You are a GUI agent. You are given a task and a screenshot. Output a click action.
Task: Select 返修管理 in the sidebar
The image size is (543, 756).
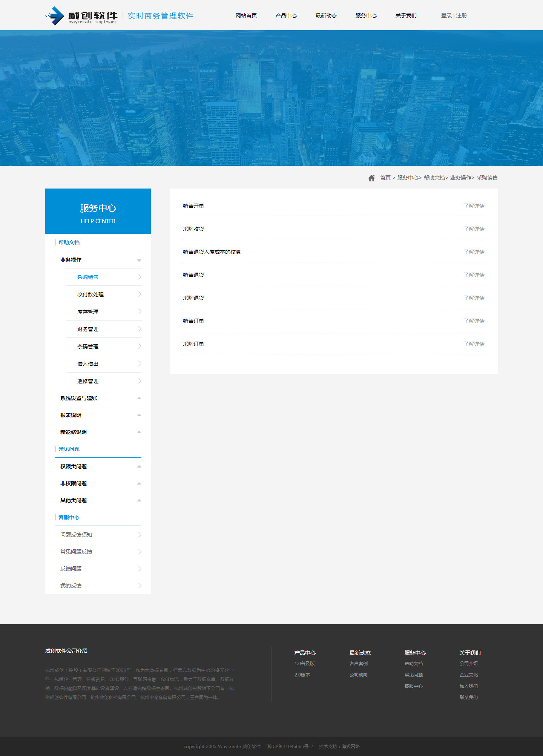click(88, 381)
